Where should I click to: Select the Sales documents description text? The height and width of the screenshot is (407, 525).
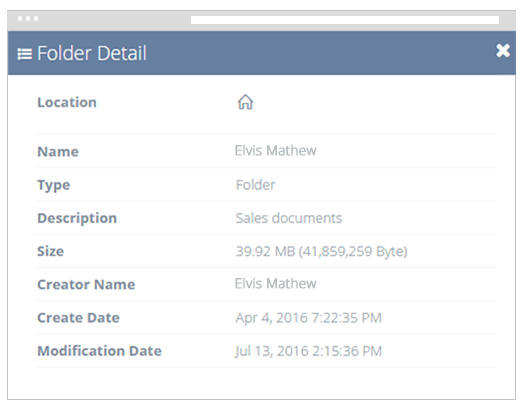tap(289, 218)
